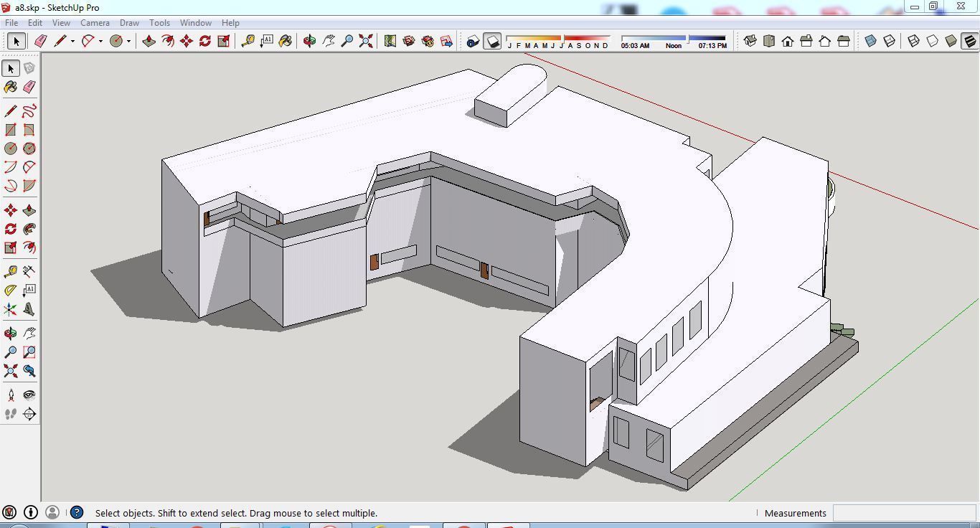
Task: Click the geo-location status icon
Action: 9,512
